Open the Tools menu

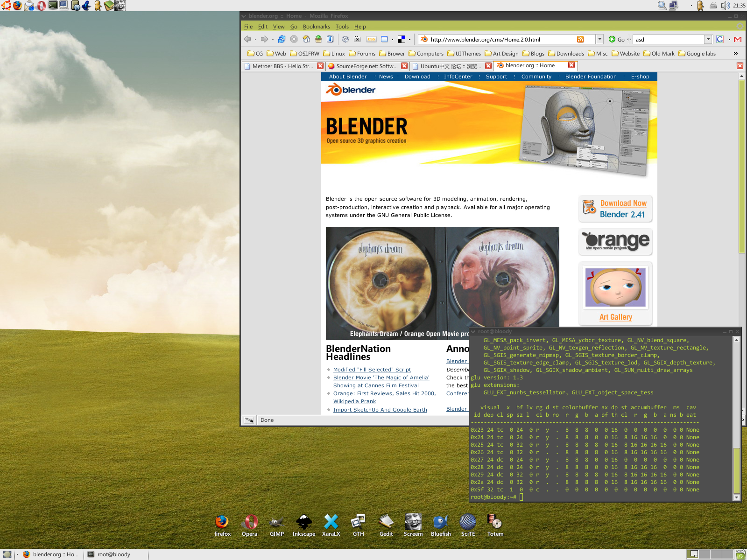pyautogui.click(x=342, y=27)
